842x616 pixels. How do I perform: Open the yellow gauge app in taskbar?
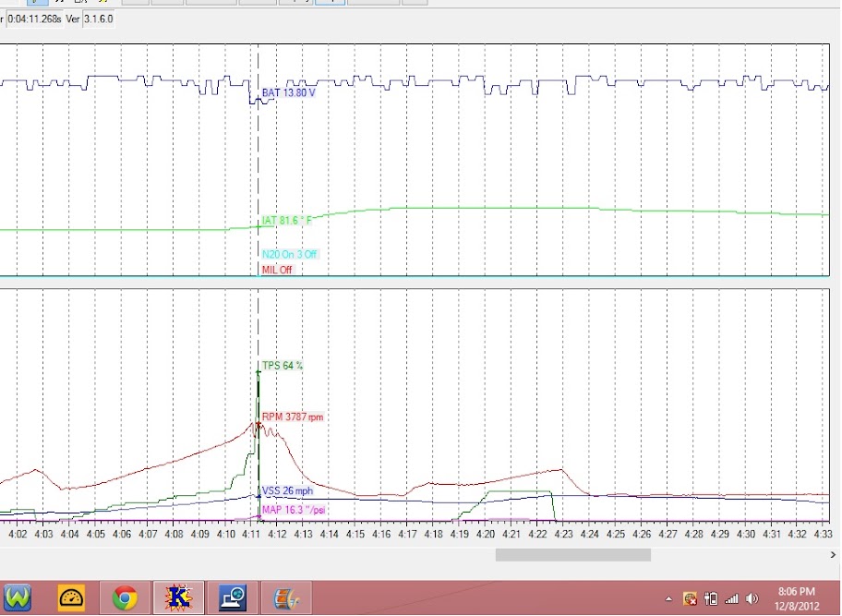(71, 598)
